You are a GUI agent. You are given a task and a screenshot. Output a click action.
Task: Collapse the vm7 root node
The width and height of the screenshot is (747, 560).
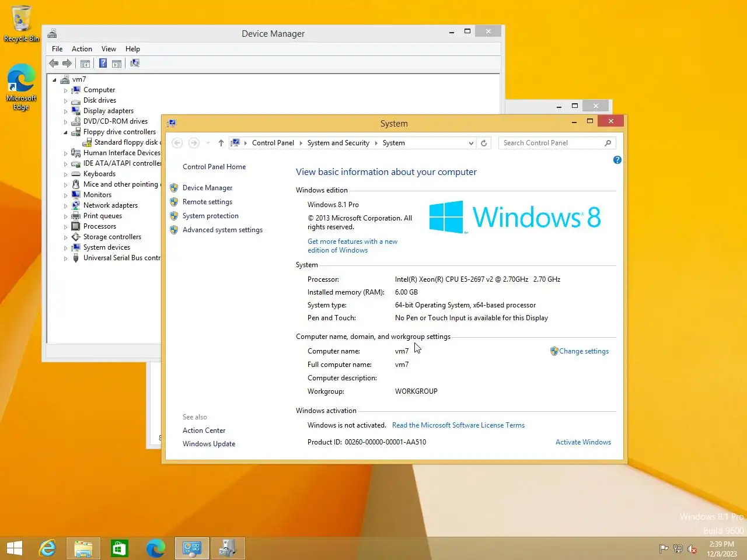[x=55, y=80]
